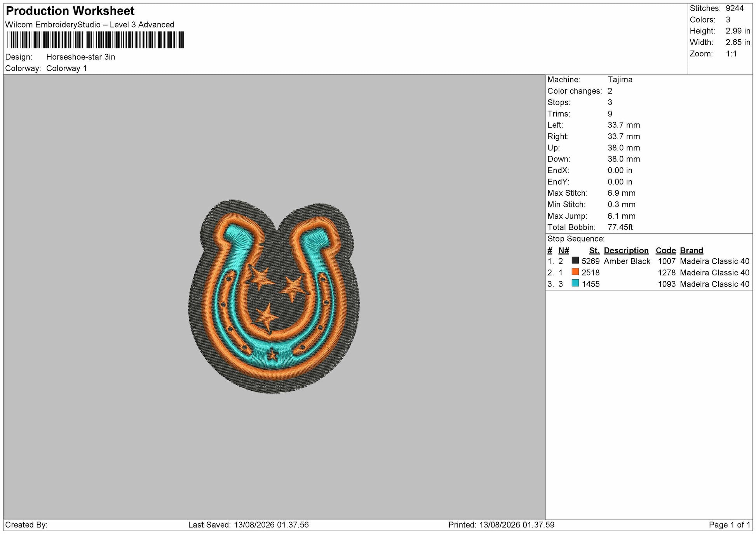Click 'Madeira Classic 40' in the code 1278 row
The height and width of the screenshot is (534, 756).
click(x=714, y=273)
